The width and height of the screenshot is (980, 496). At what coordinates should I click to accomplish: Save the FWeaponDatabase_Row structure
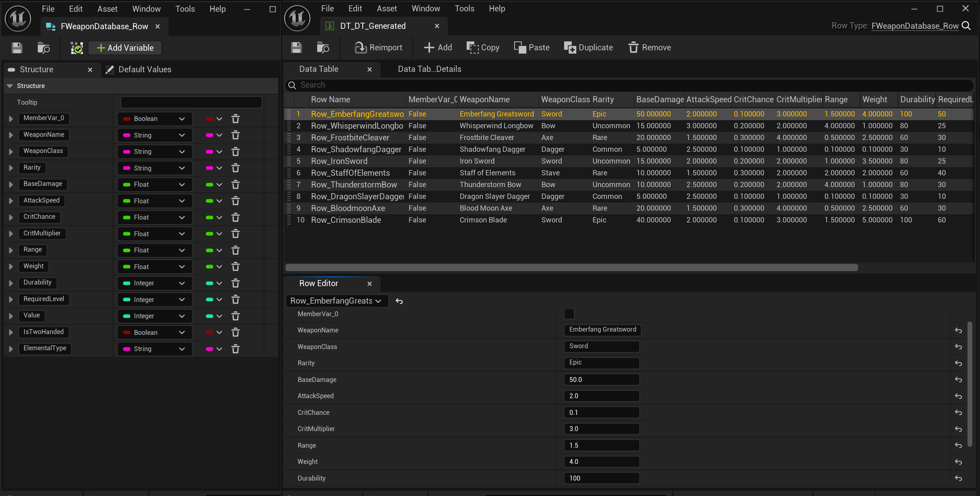[x=16, y=47]
